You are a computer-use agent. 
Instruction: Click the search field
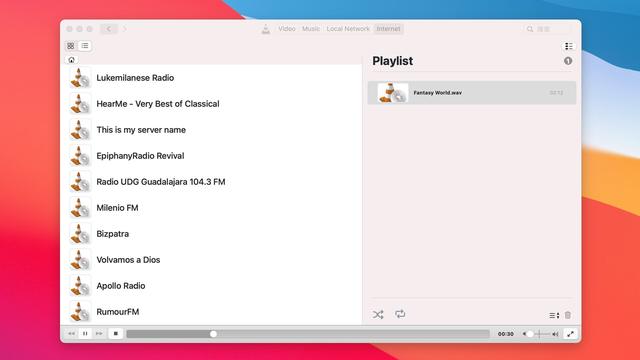(x=549, y=29)
